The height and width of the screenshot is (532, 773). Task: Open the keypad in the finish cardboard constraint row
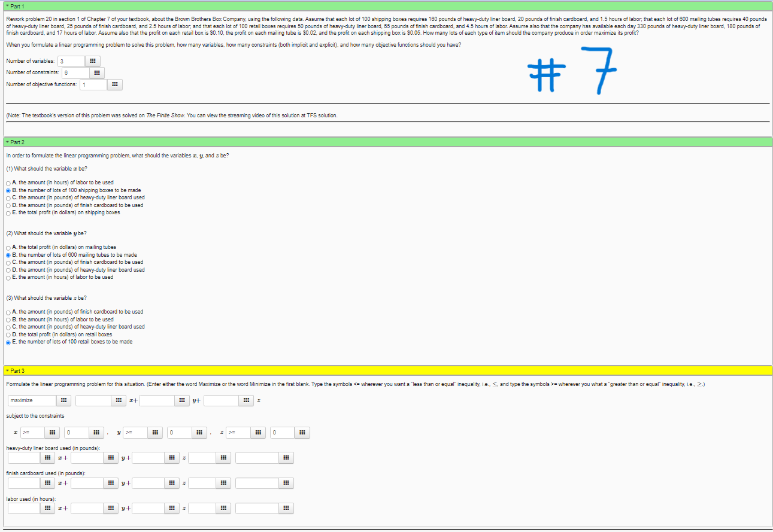pyautogui.click(x=47, y=483)
